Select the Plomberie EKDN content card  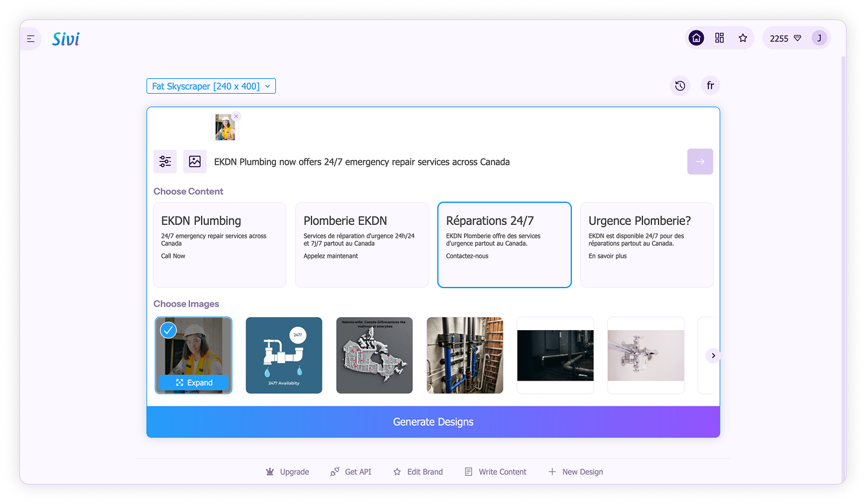tap(362, 245)
